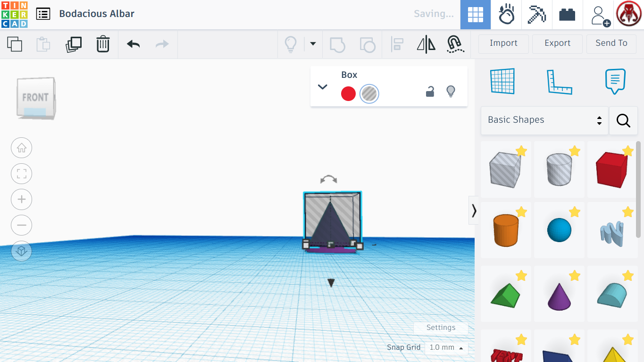Click the Paste tool icon
Screen dimensions: 644x362
[x=43, y=44]
